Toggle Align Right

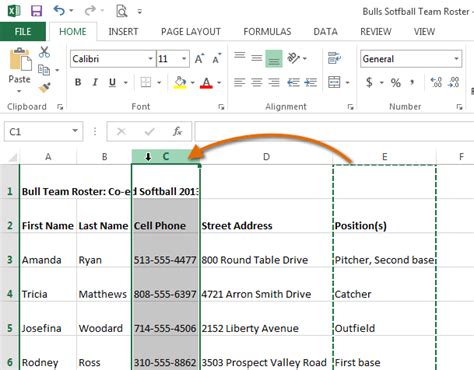274,82
